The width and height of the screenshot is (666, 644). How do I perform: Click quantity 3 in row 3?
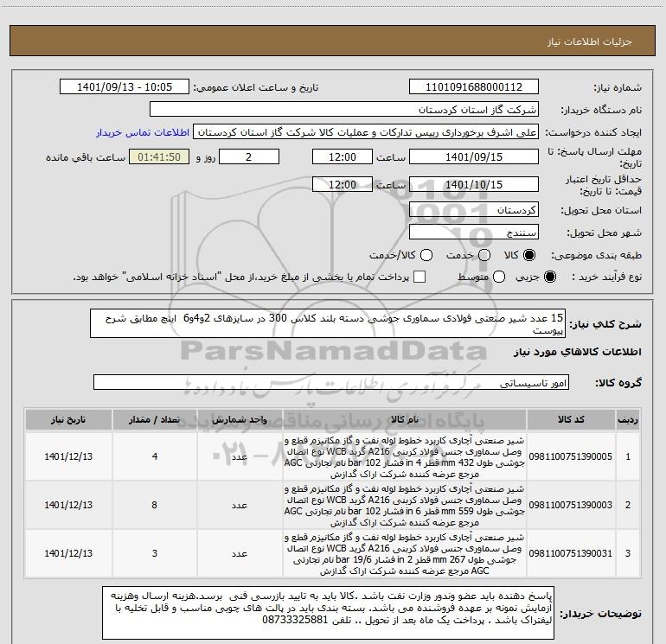point(155,553)
